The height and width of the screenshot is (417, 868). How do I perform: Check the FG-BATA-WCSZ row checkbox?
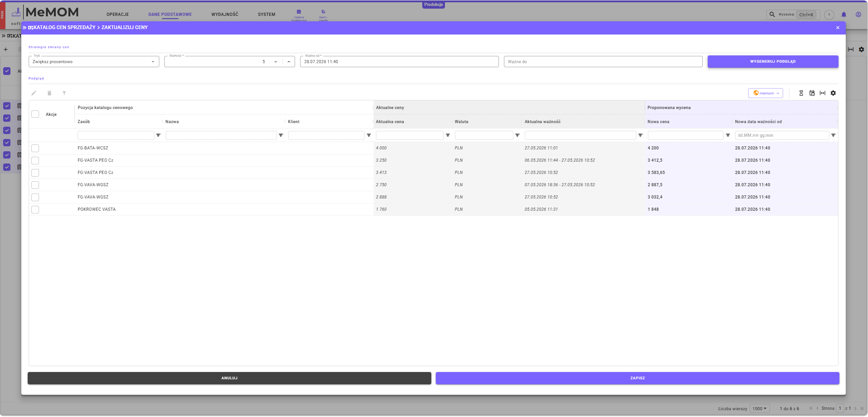tap(35, 148)
